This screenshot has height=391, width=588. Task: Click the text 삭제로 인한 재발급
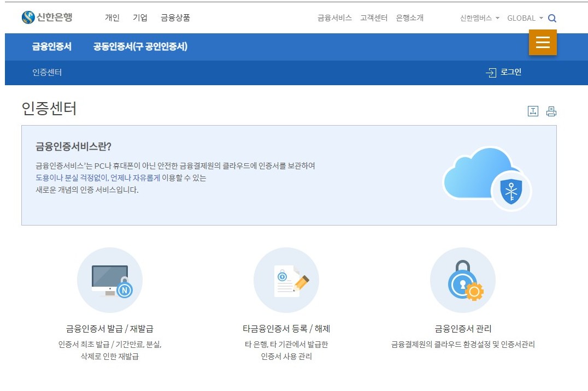[110, 357]
